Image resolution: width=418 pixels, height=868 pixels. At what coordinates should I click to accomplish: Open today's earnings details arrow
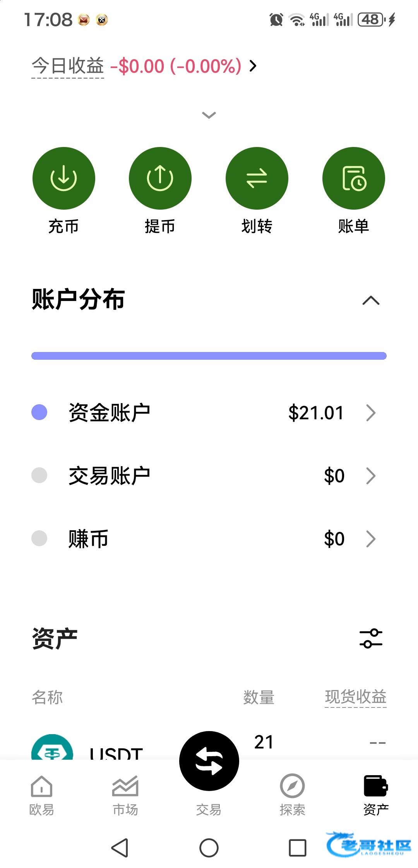pos(253,66)
